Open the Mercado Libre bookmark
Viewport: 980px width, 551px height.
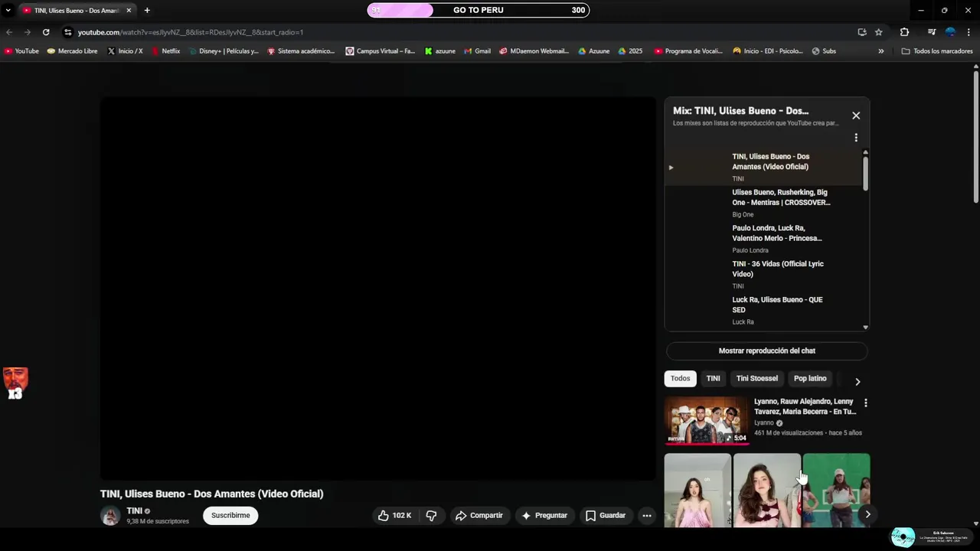(72, 51)
